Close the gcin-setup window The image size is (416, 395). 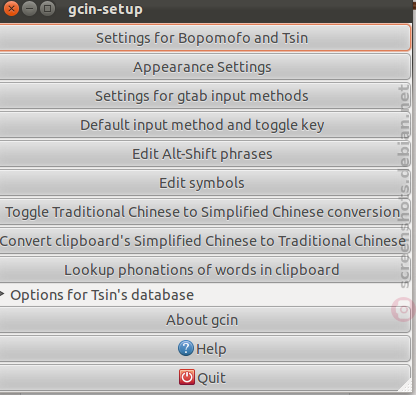pos(11,9)
